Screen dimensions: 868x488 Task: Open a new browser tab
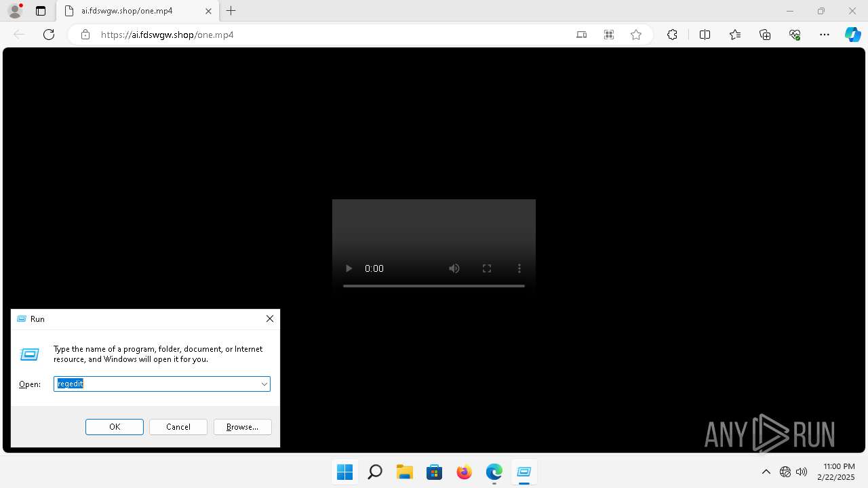click(x=231, y=11)
